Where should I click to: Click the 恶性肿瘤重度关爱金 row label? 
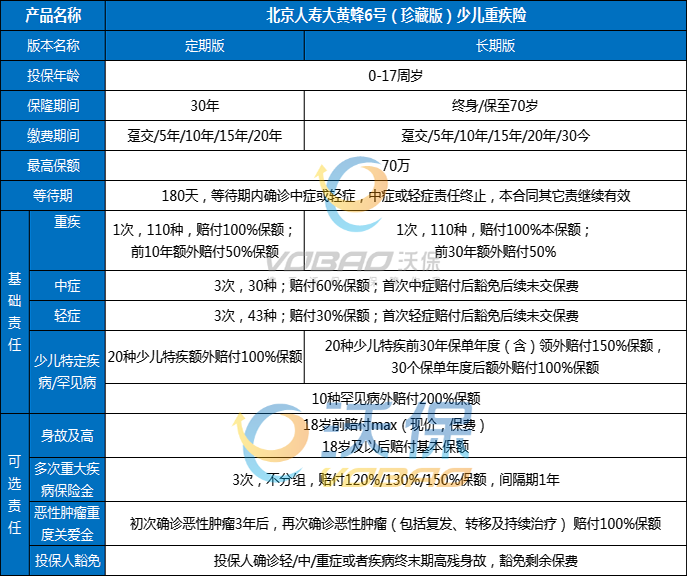(67, 523)
